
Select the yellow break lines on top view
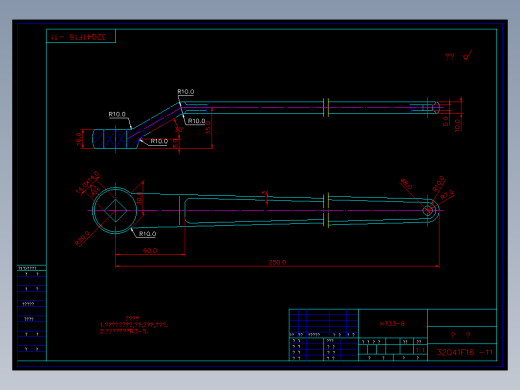click(326, 210)
